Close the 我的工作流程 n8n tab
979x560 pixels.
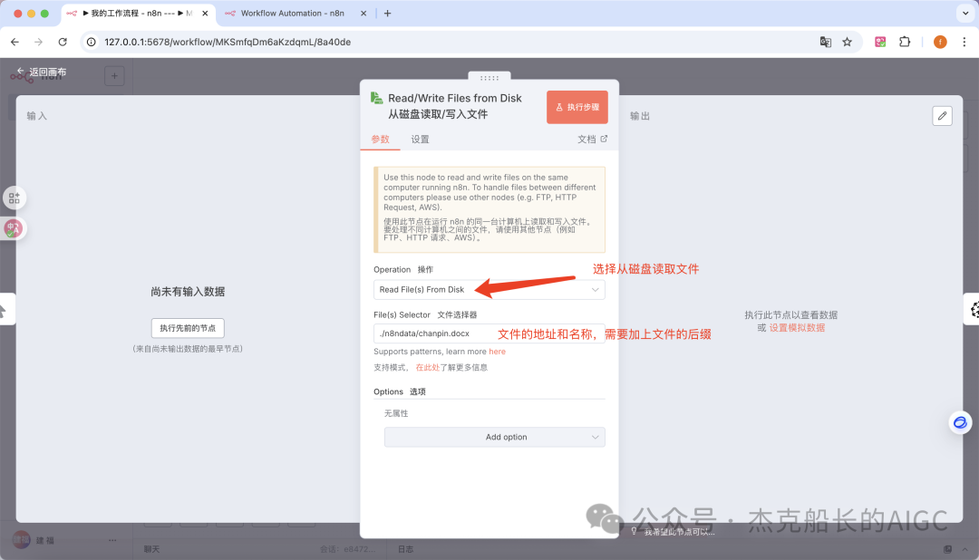point(205,13)
